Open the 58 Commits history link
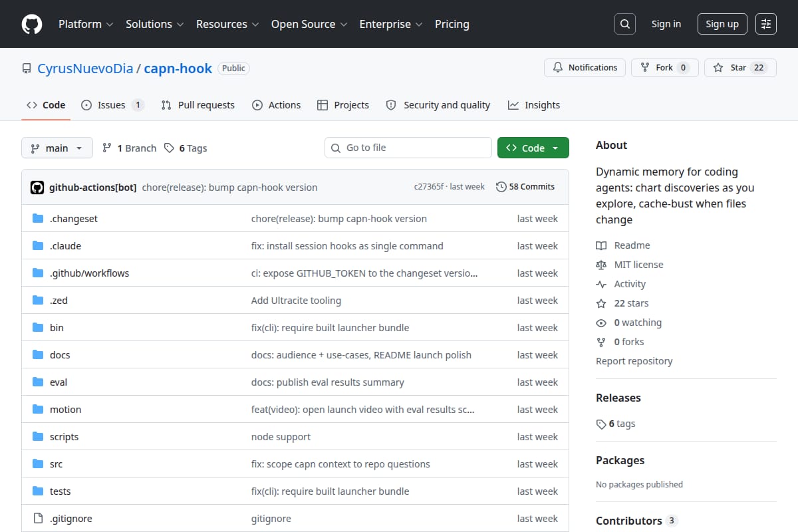The image size is (798, 532). [525, 187]
